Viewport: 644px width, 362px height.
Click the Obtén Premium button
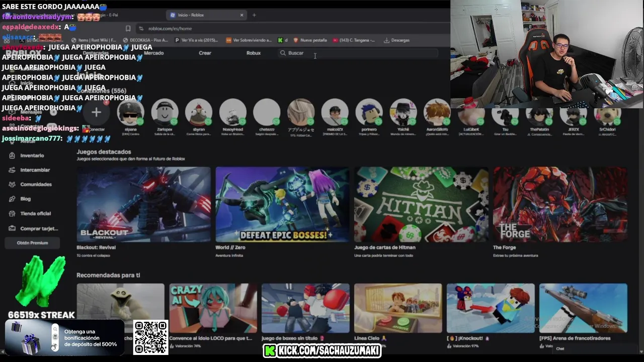pos(32,243)
